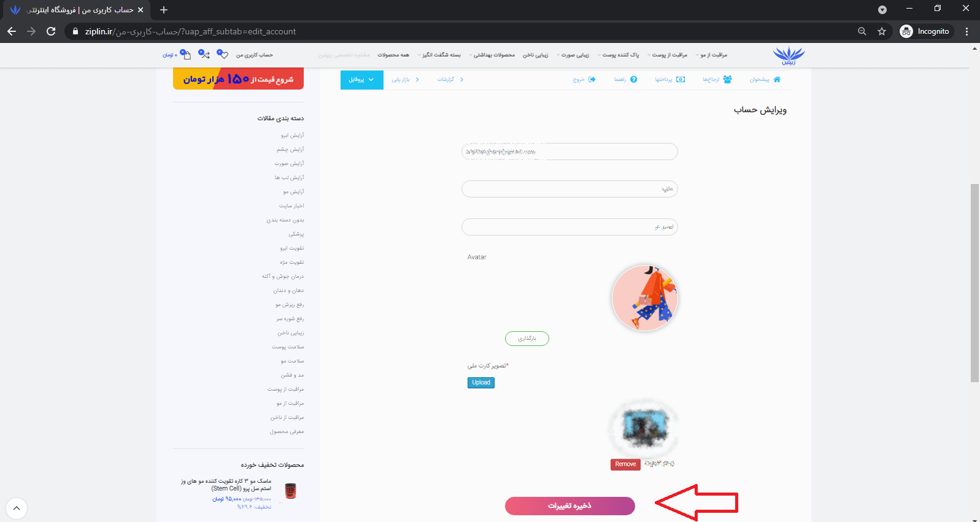Open پزشکی article category

296,234
